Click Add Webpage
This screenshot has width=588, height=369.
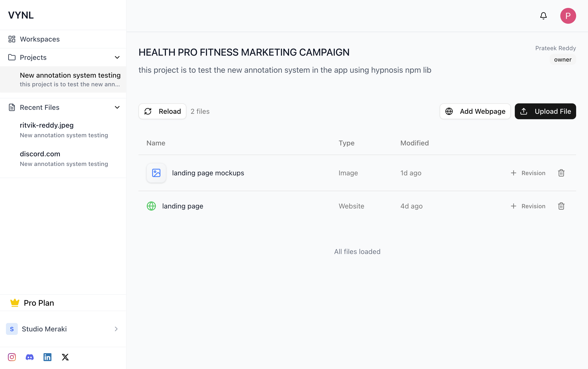click(475, 111)
